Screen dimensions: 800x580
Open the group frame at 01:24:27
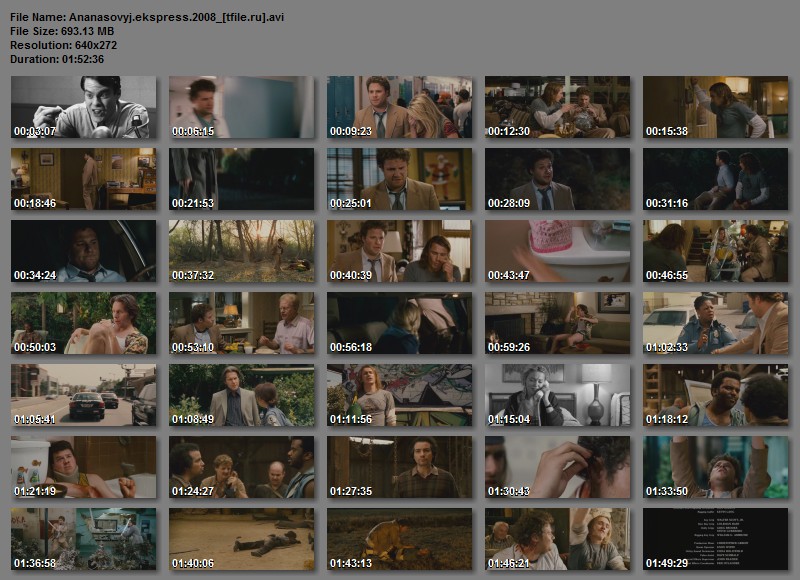pos(242,467)
